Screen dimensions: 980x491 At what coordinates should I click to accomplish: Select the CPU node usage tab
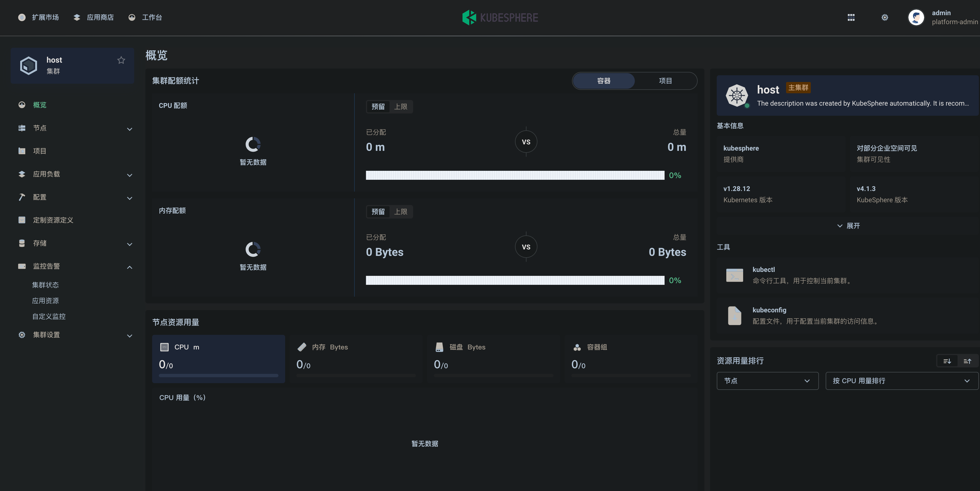[218, 359]
